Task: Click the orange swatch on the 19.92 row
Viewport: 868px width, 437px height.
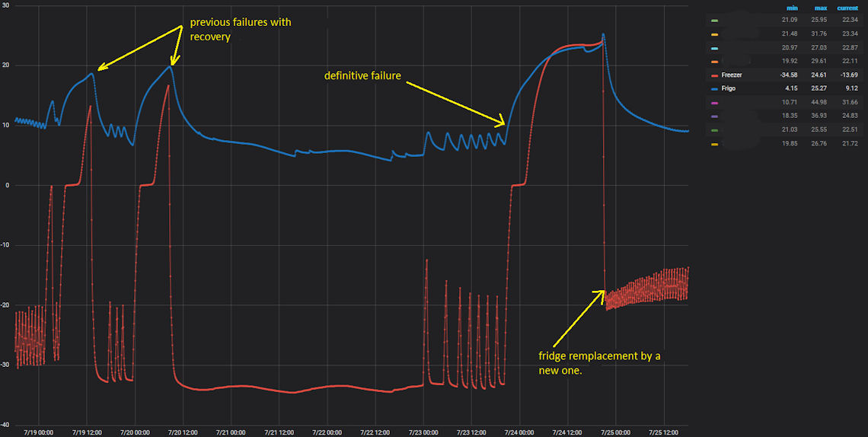Action: pos(714,62)
